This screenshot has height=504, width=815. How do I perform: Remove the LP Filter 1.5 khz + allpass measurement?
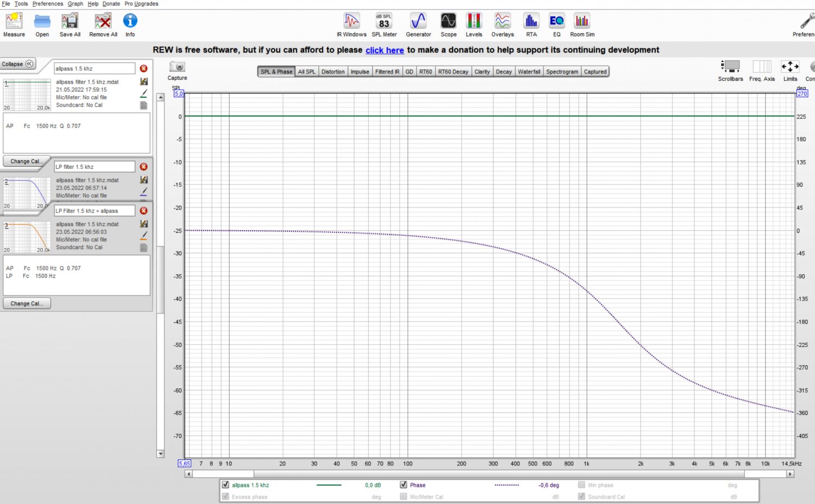143,211
